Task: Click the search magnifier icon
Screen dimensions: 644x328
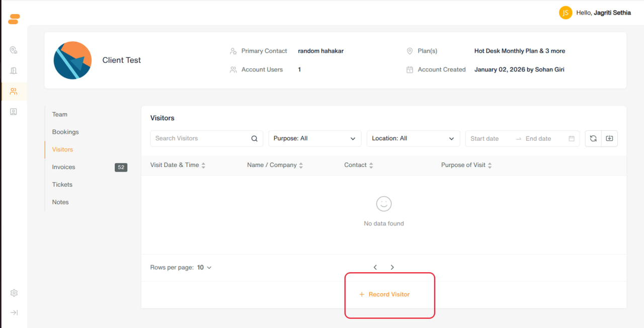Action: click(x=255, y=138)
